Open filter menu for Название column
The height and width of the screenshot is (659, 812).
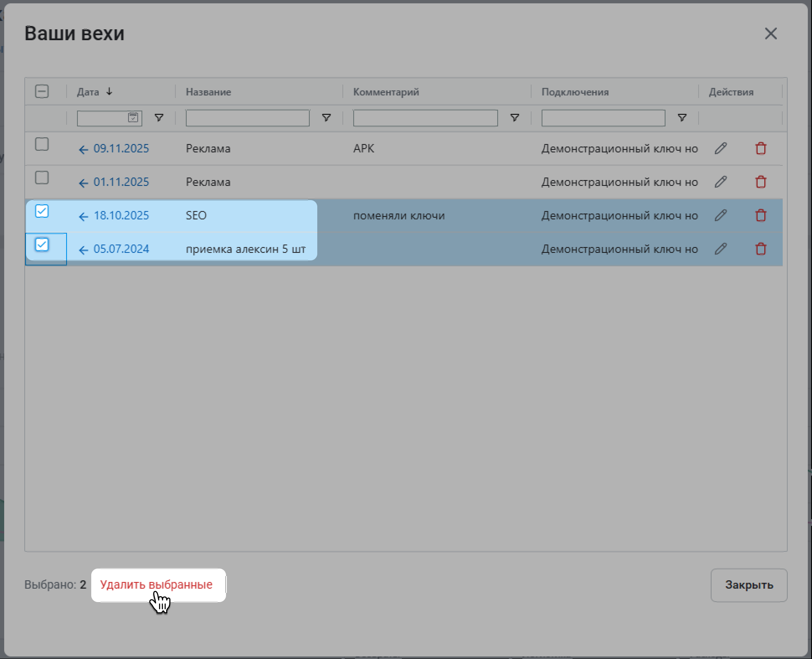(x=326, y=118)
